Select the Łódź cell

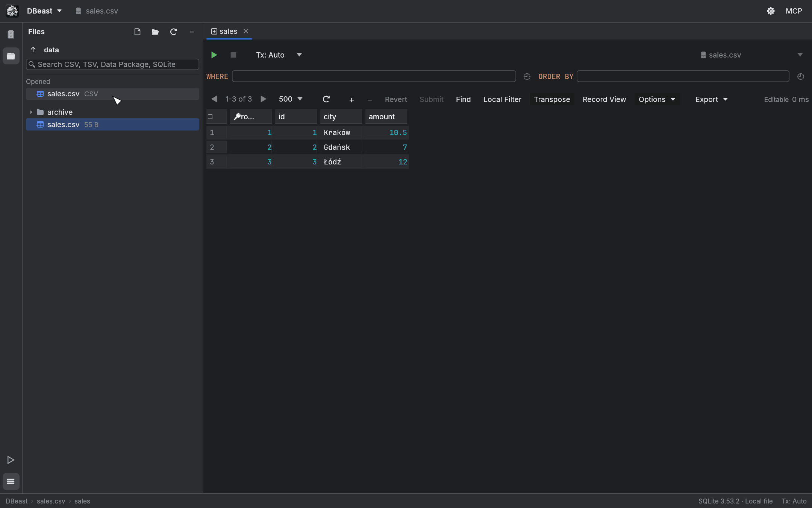[341, 162]
